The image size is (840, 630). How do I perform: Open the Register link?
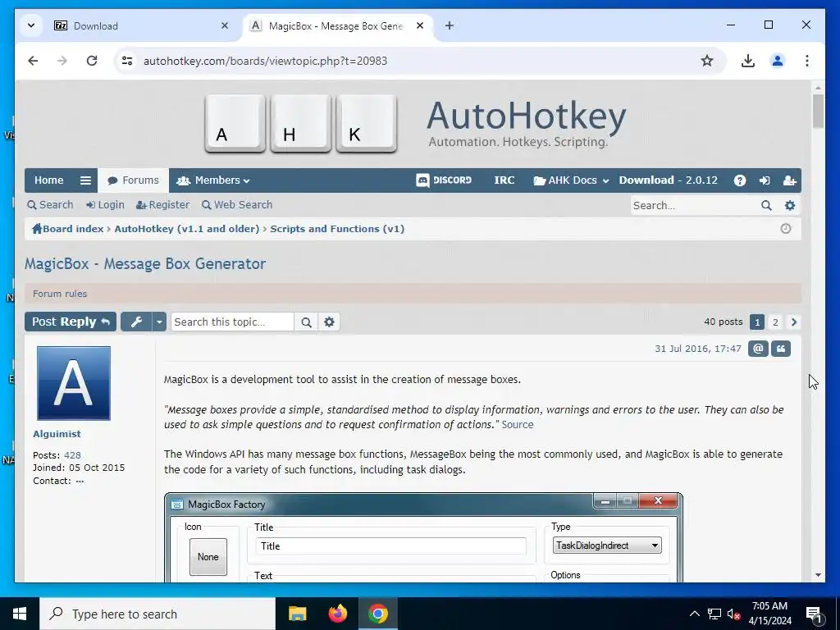163,204
